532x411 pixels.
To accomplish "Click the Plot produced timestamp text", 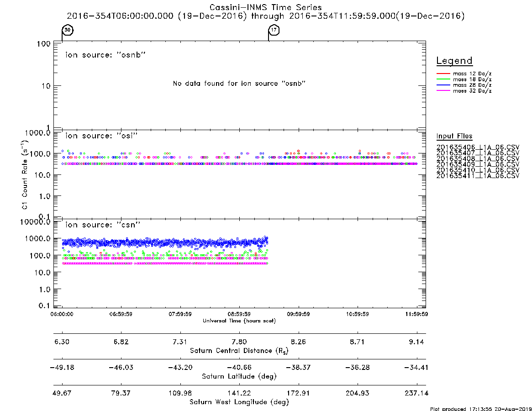I will [x=480, y=409].
